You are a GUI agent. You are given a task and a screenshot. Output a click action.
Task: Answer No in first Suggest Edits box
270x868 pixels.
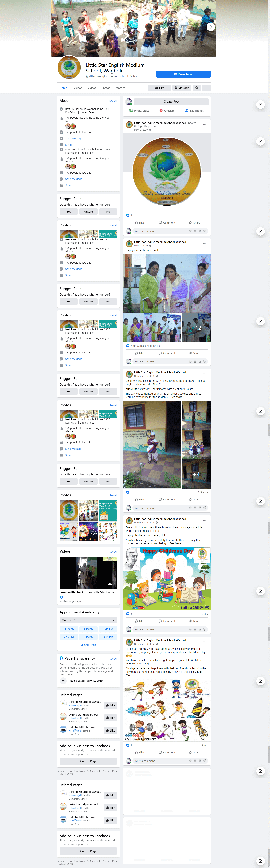108,212
